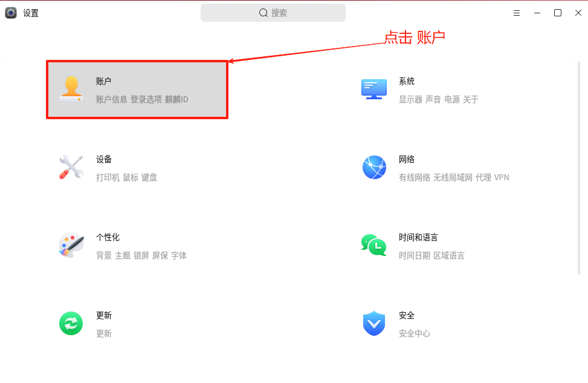Click the blue 安全 shield icon
Screen dimensions: 588x383
click(374, 323)
